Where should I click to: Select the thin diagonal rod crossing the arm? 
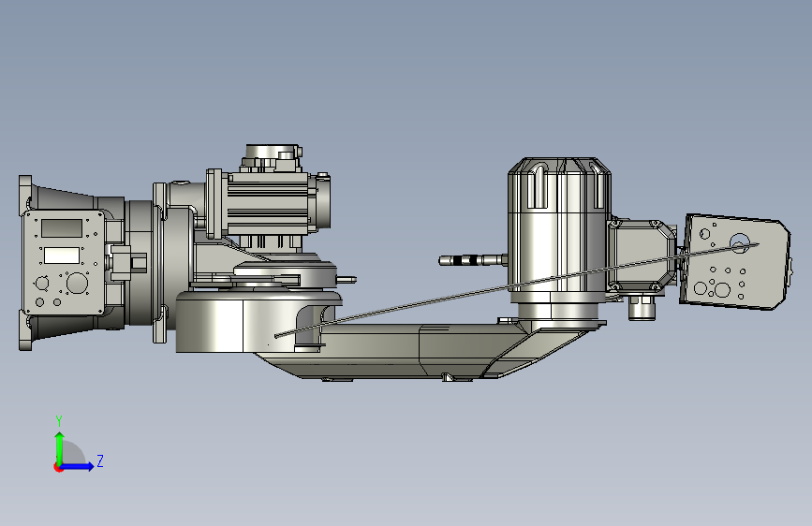[516, 290]
